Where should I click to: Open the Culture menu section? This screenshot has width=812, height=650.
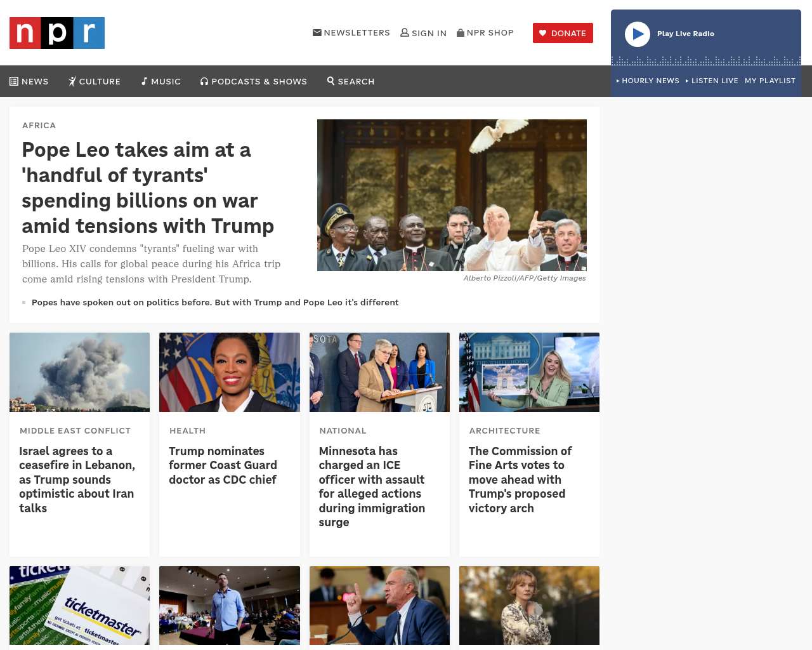click(x=95, y=81)
